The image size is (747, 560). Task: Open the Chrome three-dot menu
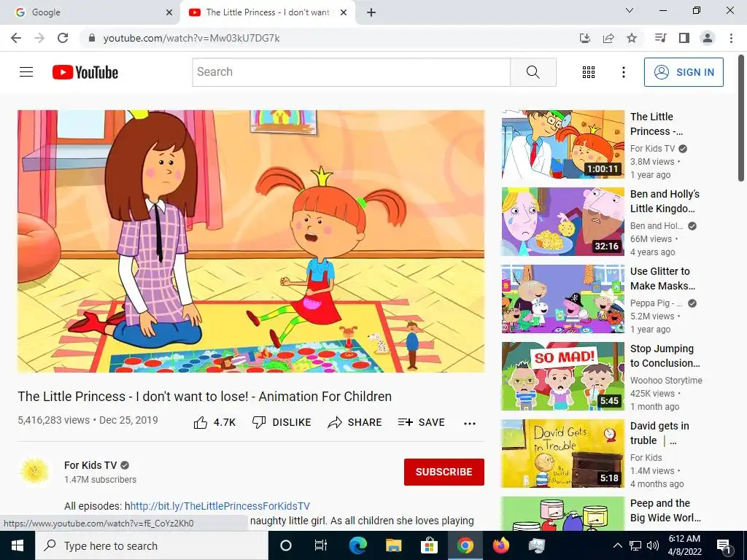[731, 38]
